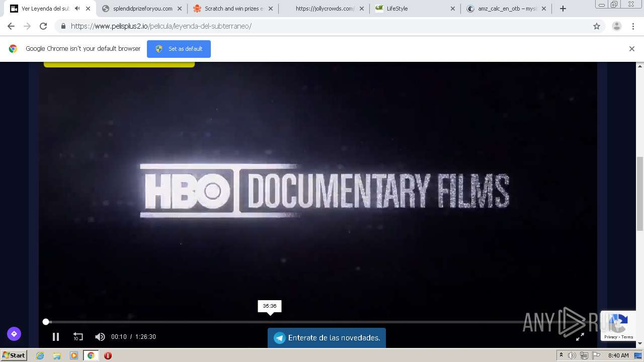View site security lock info
The height and width of the screenshot is (362, 644).
coord(63,26)
